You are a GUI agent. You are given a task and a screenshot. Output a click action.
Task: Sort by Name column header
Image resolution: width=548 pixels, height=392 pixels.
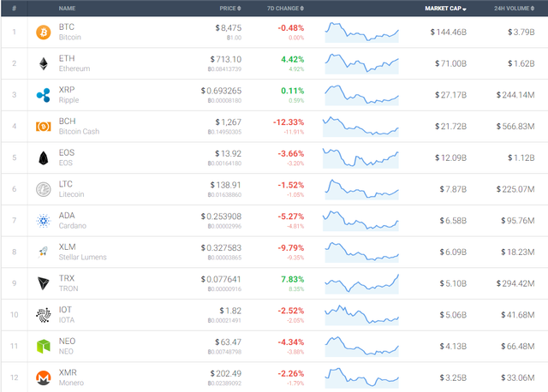67,9
